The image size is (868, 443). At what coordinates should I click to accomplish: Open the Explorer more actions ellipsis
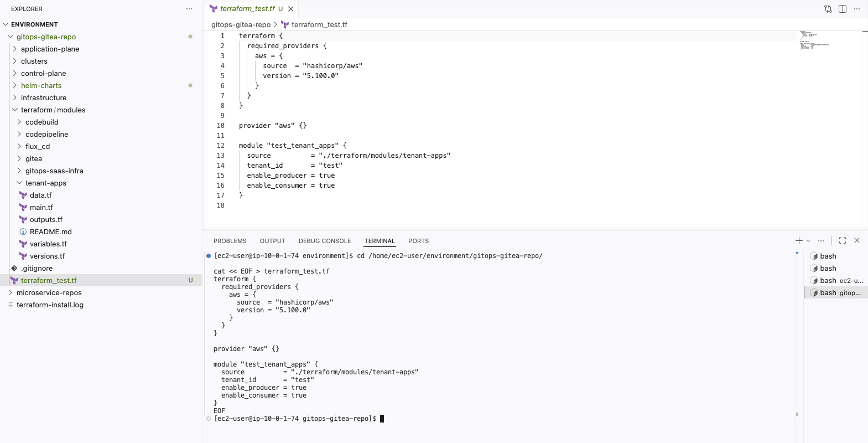tap(189, 9)
